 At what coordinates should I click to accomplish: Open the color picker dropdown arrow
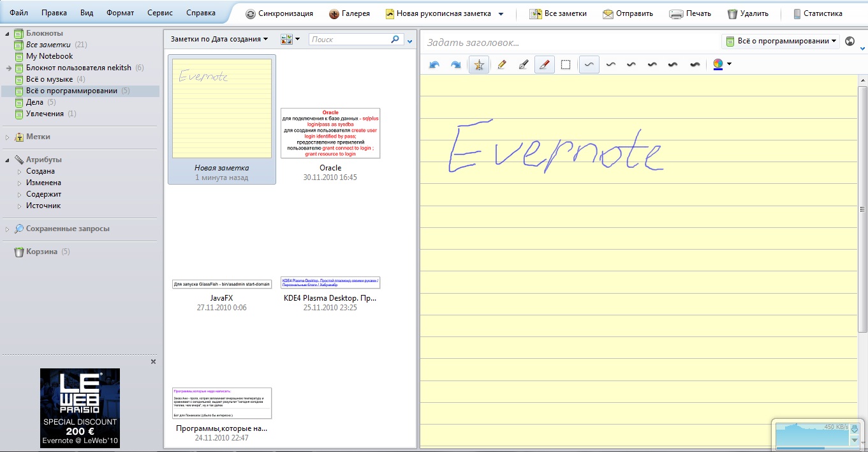click(x=729, y=64)
